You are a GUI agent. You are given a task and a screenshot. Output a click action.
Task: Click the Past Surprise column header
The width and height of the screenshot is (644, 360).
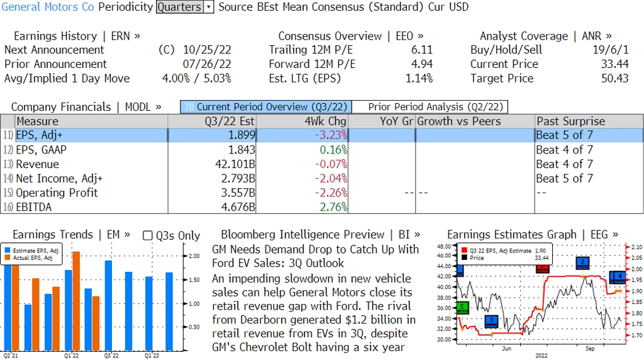tap(589, 121)
